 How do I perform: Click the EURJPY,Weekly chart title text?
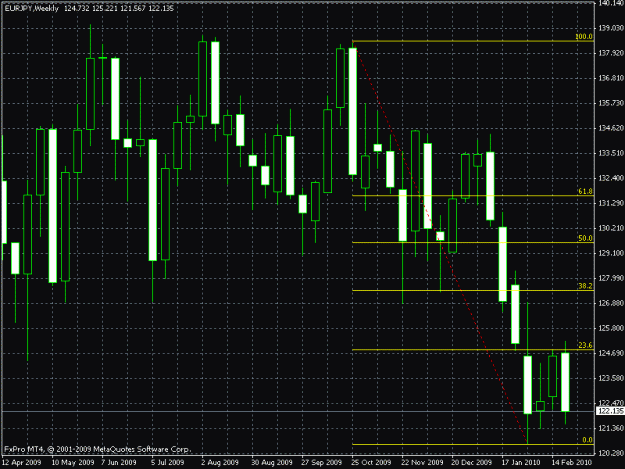pyautogui.click(x=32, y=8)
